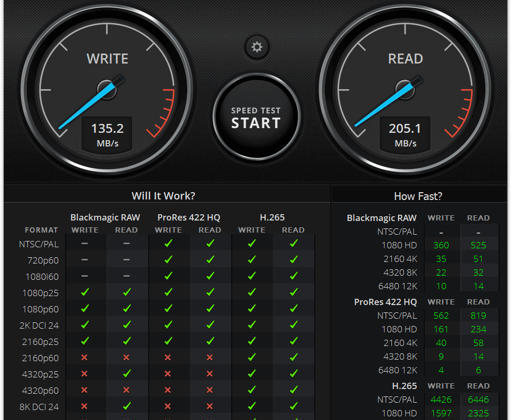Screen dimensions: 511x420
Task: Click the green checkmark for 720p60 H.265 read
Action: [293, 260]
